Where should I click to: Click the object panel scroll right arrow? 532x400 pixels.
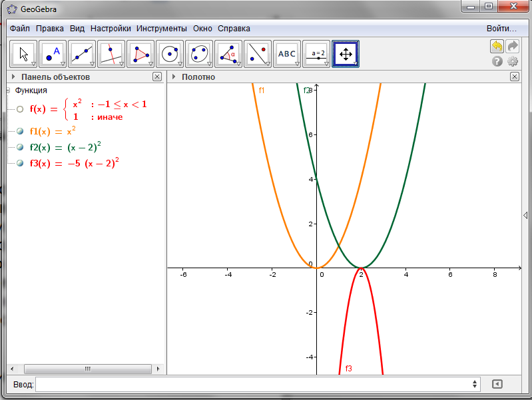tap(158, 369)
